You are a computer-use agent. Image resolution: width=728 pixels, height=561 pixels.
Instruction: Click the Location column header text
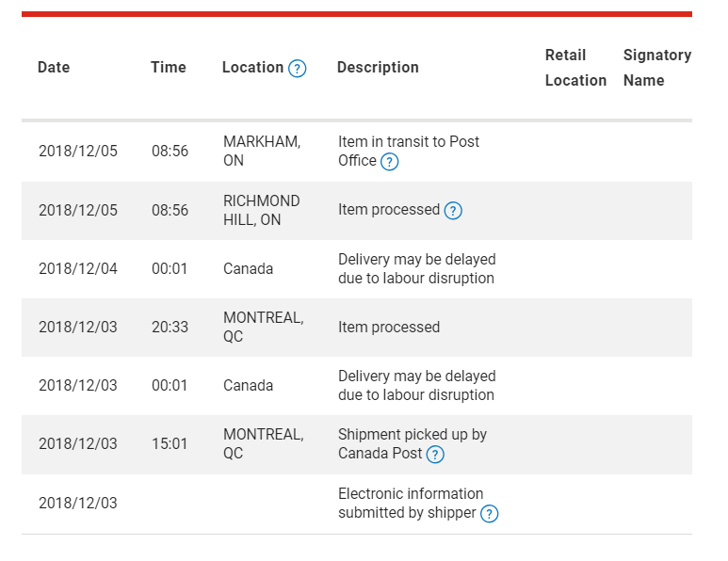tap(252, 67)
